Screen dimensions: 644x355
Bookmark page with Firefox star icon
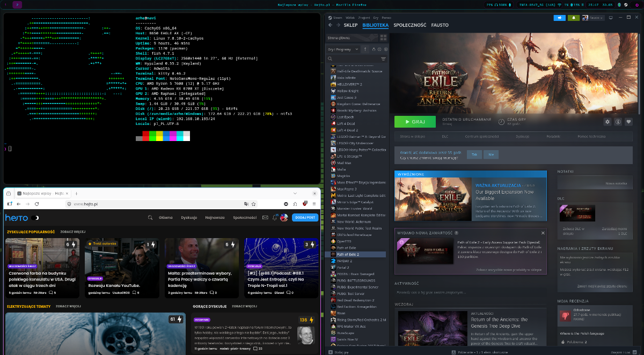(253, 204)
